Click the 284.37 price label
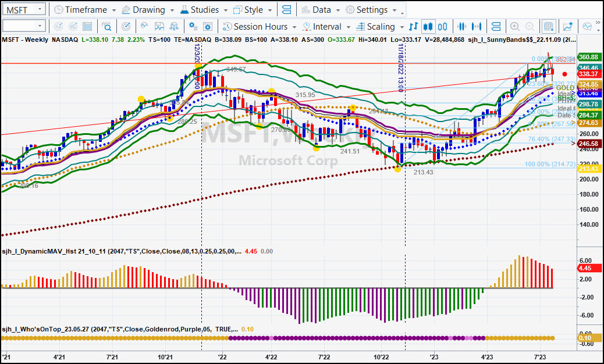 [x=590, y=115]
